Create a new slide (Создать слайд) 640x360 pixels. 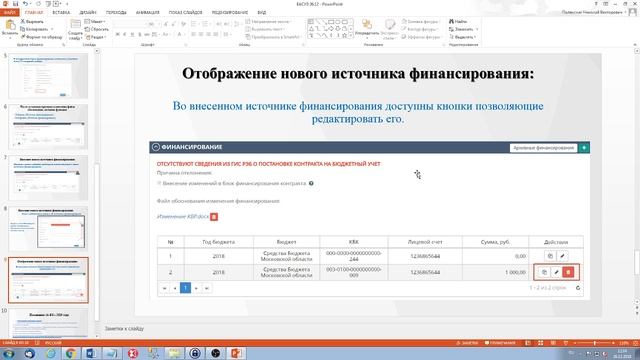(x=75, y=29)
